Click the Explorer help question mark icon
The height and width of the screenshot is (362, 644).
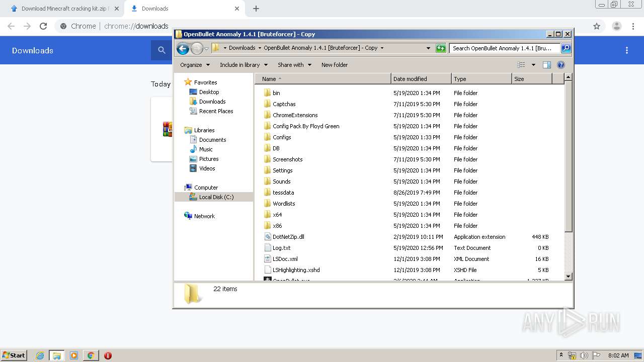click(561, 65)
